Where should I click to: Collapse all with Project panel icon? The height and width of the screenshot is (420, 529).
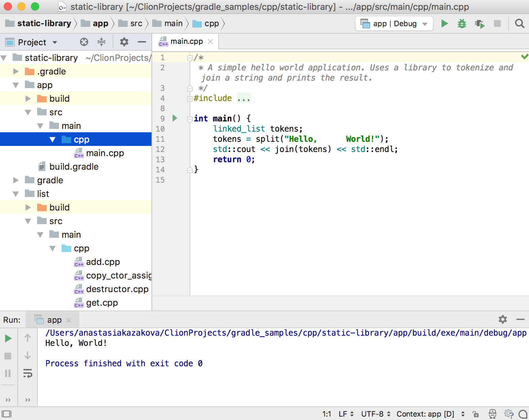(x=101, y=42)
